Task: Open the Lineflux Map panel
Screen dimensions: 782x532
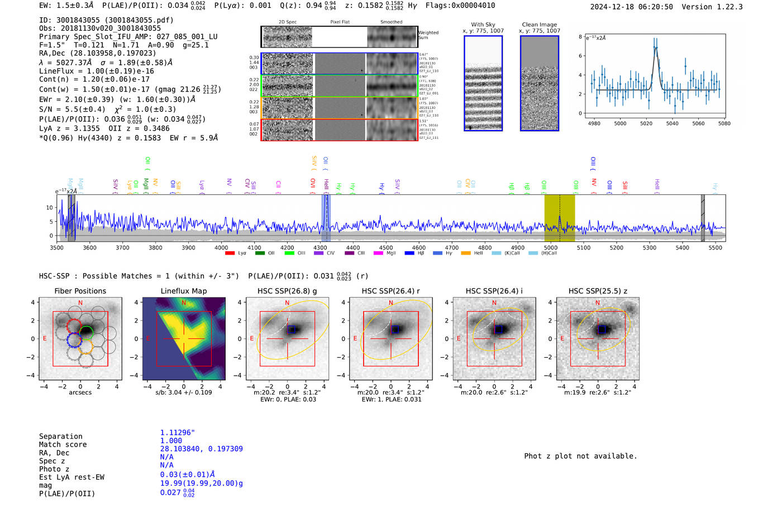Action: click(x=184, y=339)
